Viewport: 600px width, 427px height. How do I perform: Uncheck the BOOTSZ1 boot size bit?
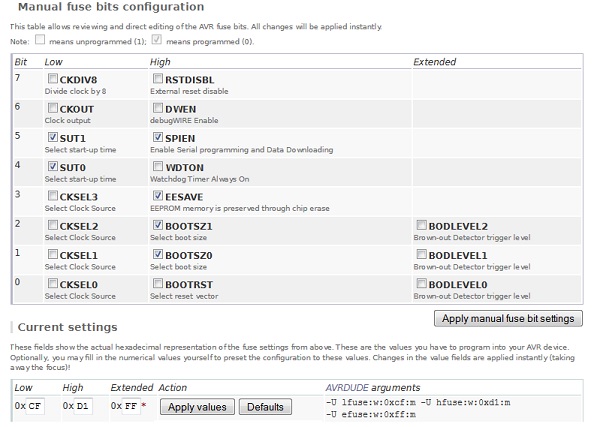pos(158,225)
